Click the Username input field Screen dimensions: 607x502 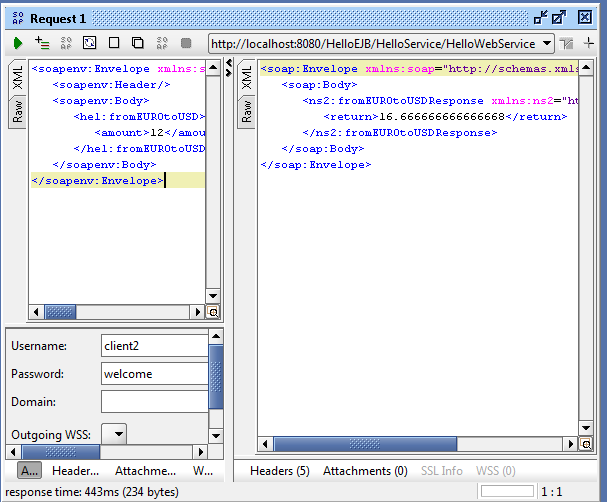153,346
